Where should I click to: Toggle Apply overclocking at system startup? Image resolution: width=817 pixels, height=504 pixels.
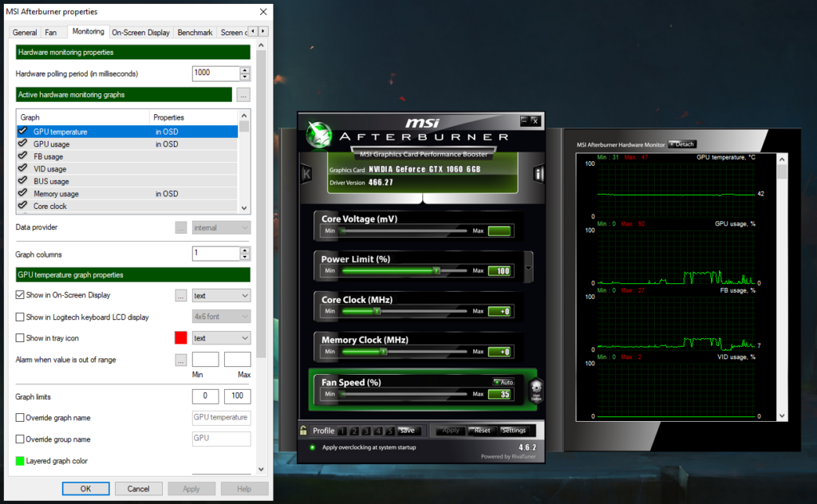312,448
